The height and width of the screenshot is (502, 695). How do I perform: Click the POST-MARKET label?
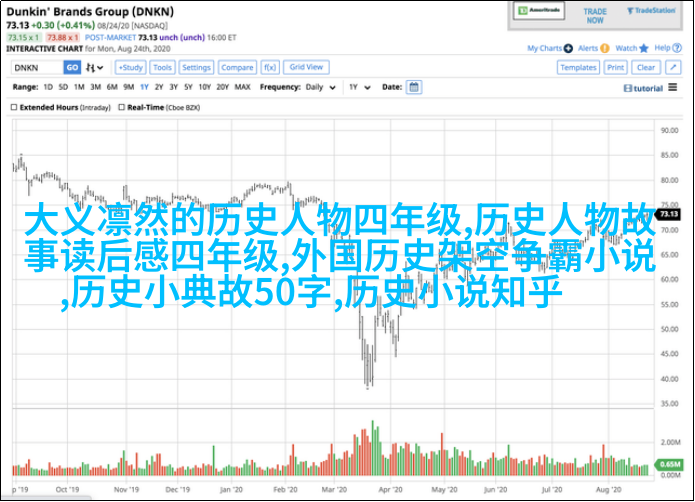pos(110,38)
